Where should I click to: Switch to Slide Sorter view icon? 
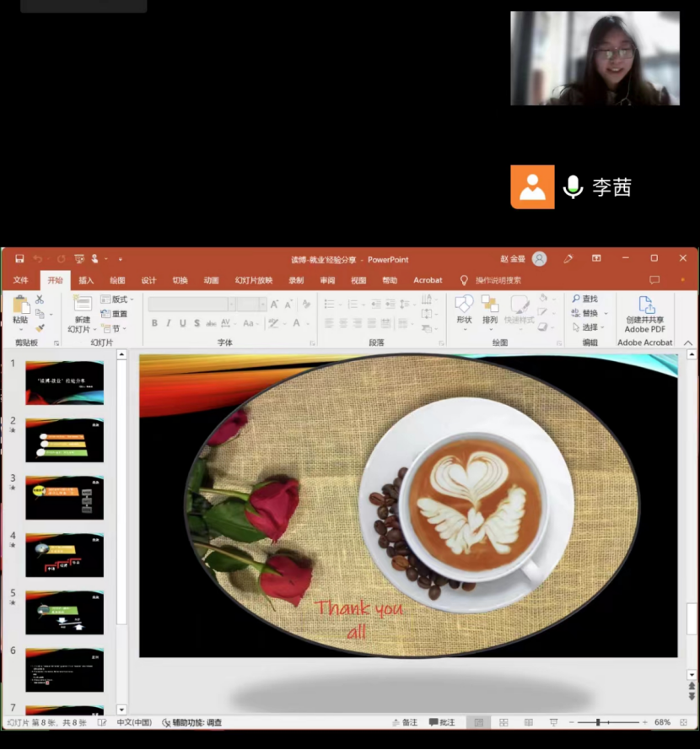(x=503, y=723)
